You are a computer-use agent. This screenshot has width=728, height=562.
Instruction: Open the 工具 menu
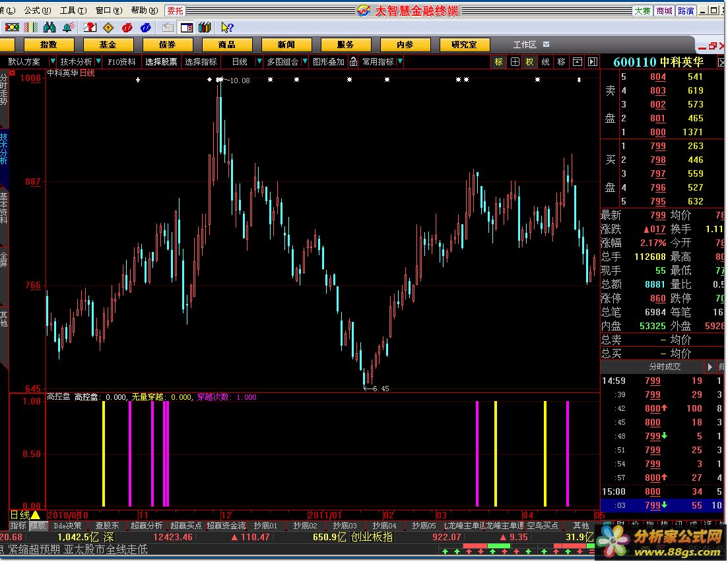coord(73,10)
